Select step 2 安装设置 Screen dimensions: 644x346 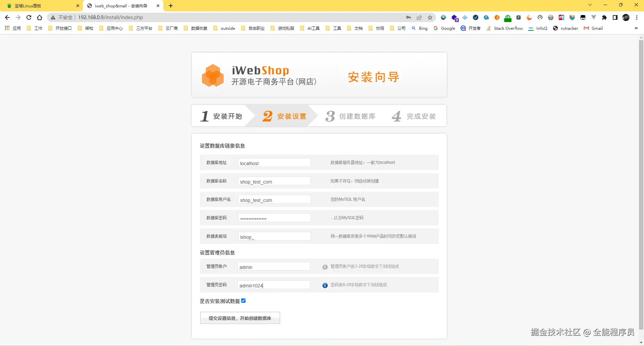(x=284, y=116)
